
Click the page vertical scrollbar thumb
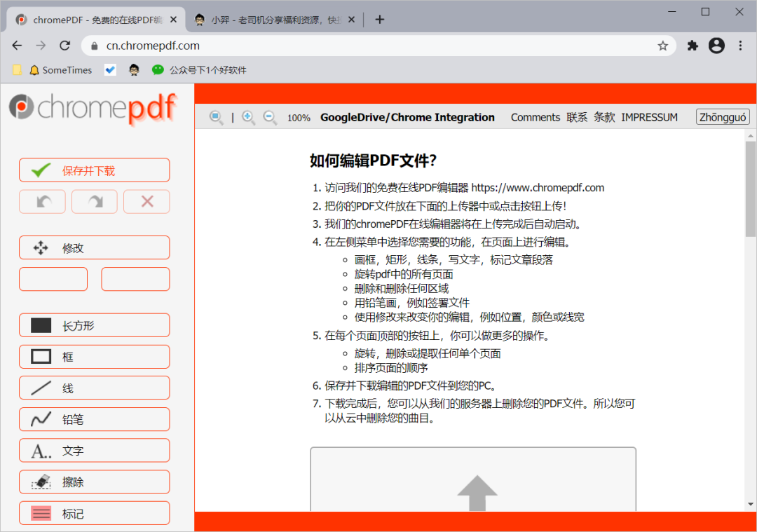750,189
